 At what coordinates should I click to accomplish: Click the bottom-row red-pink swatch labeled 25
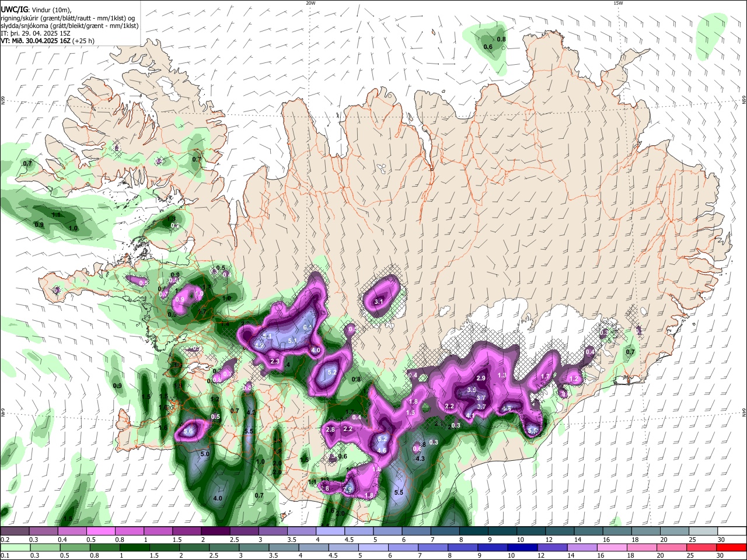701,547
